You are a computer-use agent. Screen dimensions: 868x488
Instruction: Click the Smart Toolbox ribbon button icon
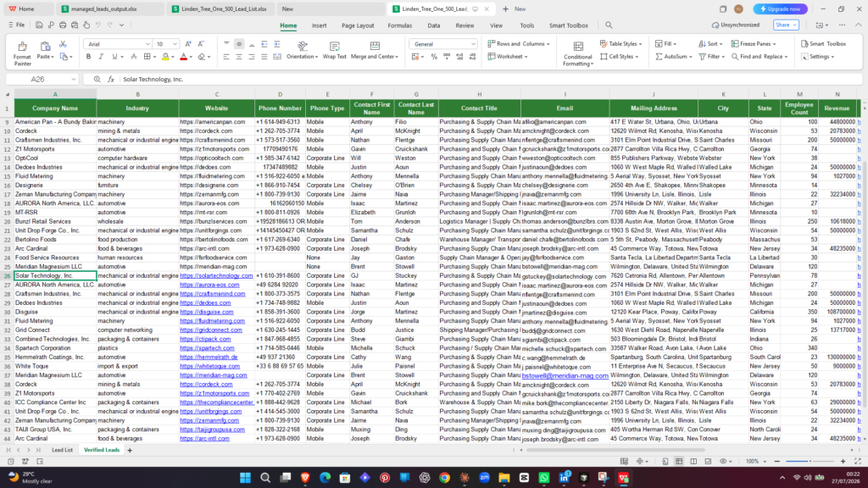tap(804, 44)
